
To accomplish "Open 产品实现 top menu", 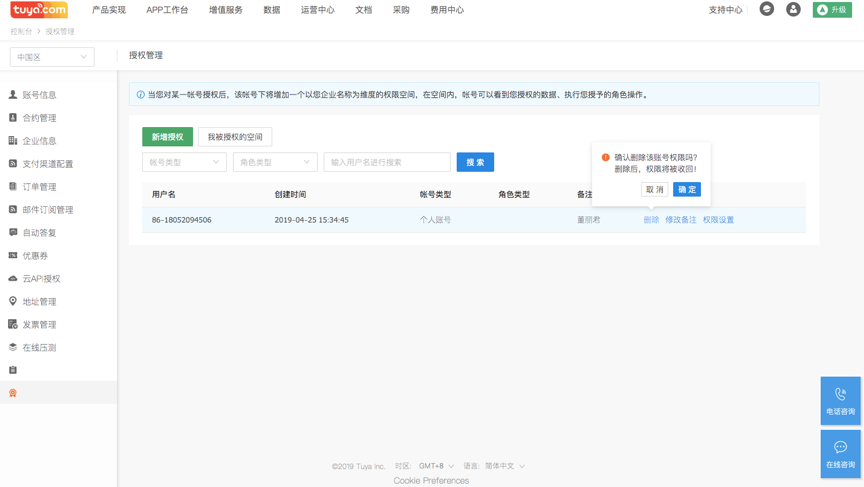I will click(109, 10).
